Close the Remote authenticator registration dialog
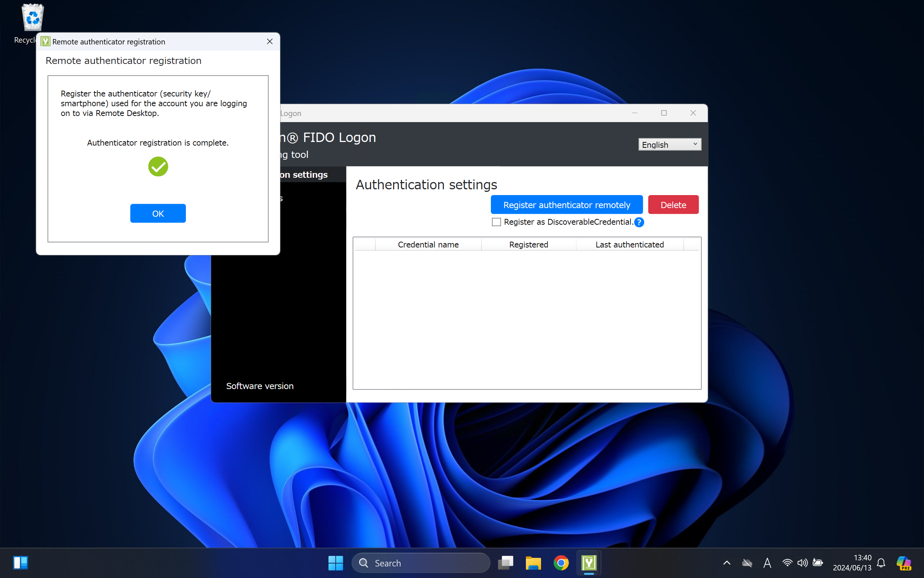Screen dimensions: 924x578 point(270,41)
